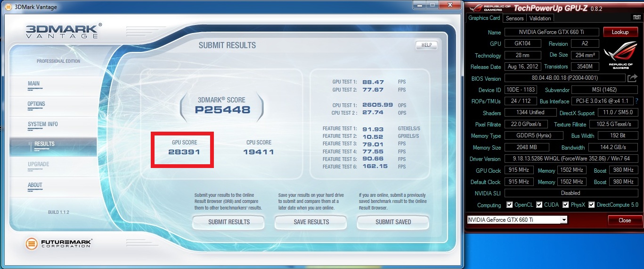Toggle the PhysX checkbox
Viewport: 644px width, 269px height.
pos(565,205)
